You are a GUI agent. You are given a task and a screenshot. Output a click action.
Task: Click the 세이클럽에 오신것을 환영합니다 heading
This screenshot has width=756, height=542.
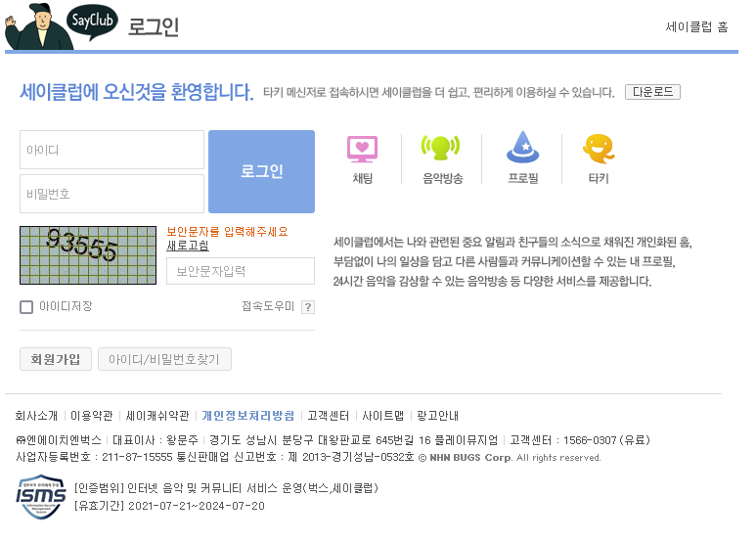137,92
